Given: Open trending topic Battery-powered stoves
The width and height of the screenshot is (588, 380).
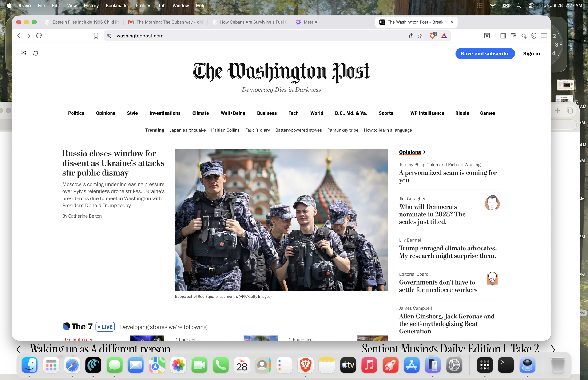Looking at the screenshot, I should tap(298, 130).
